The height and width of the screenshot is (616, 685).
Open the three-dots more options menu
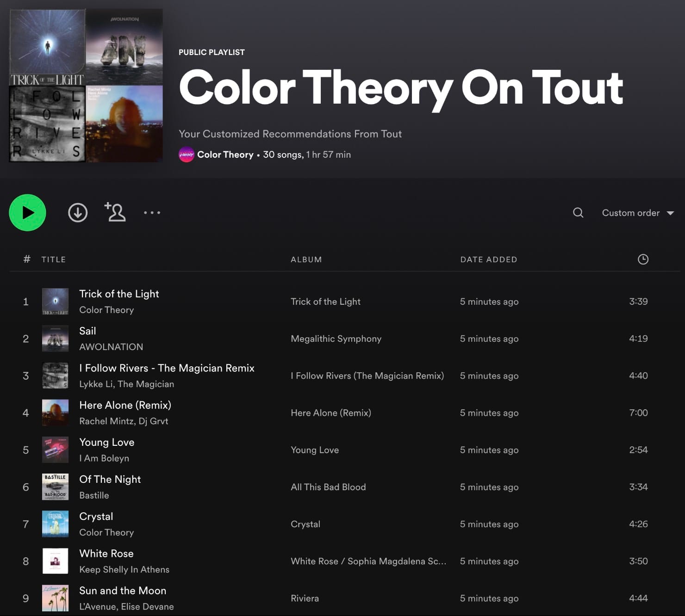[x=152, y=213]
